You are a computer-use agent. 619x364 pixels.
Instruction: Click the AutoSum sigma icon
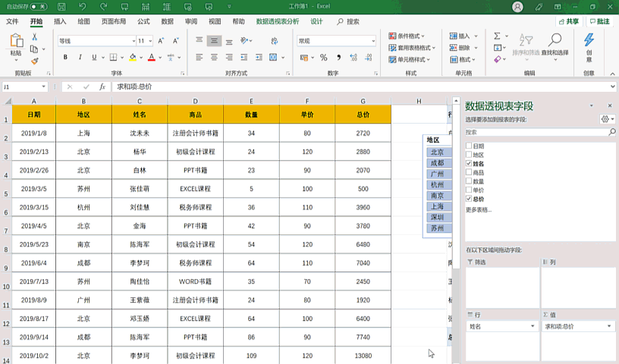[497, 36]
